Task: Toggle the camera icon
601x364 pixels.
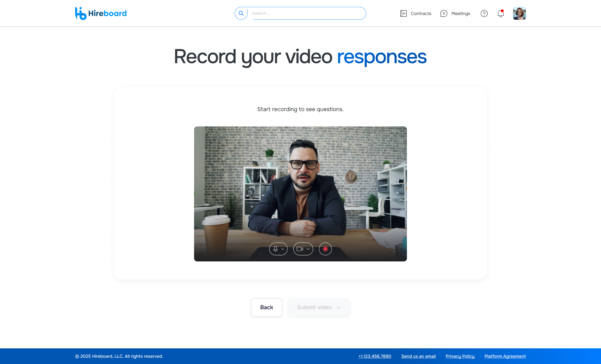Action: coord(300,249)
